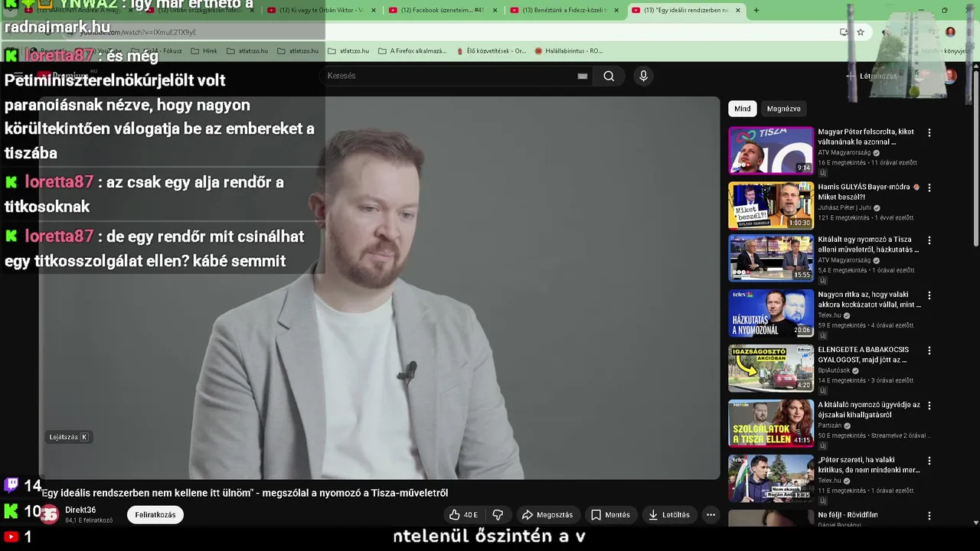This screenshot has height=551, width=980.
Task: Dislike the video with the thumbs-down icon
Action: coord(498,515)
